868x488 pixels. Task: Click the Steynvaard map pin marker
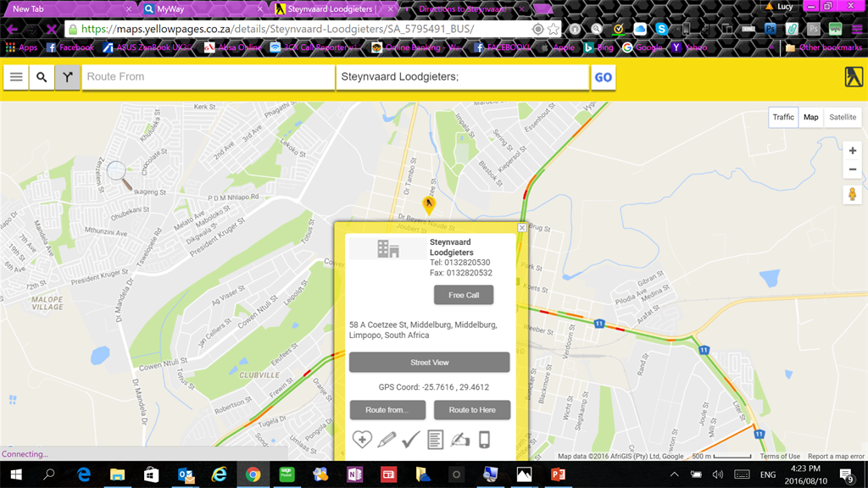pyautogui.click(x=428, y=205)
